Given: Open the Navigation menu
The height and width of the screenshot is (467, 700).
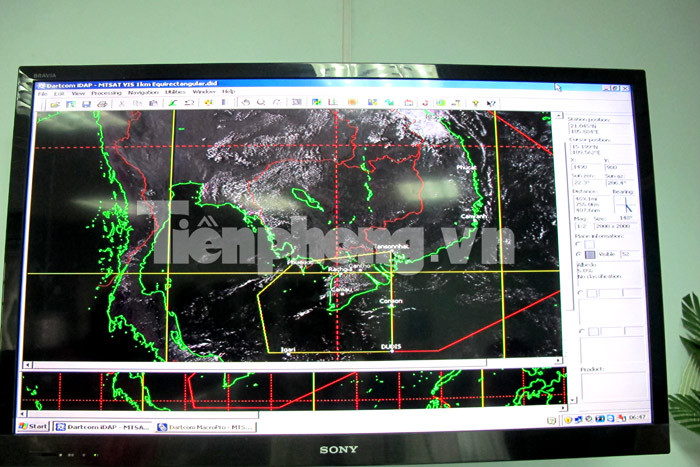Looking at the screenshot, I should (143, 92).
